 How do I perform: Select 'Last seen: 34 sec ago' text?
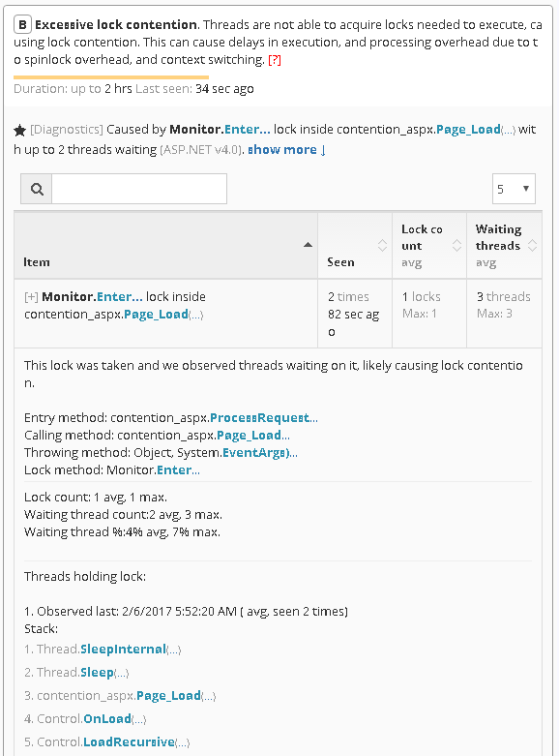pos(194,89)
